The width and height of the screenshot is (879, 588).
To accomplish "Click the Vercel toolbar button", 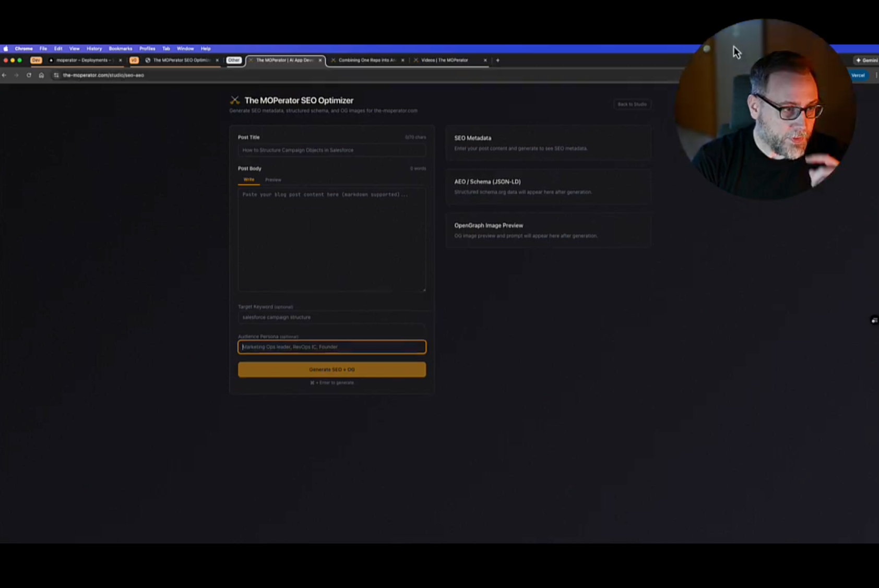I will coord(858,75).
